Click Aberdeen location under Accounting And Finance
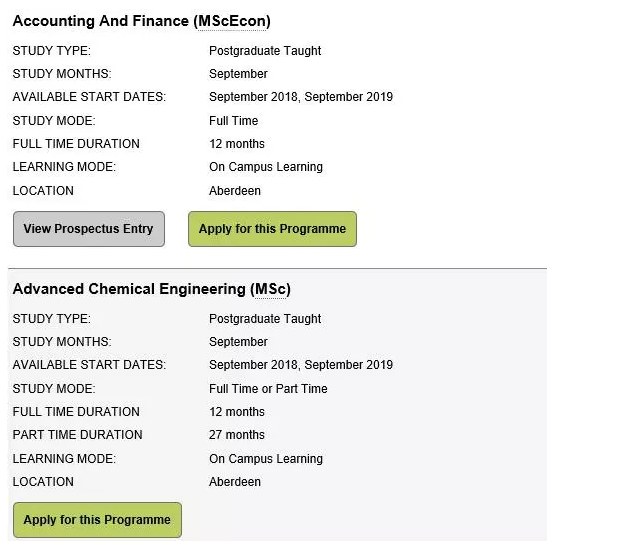 tap(235, 191)
